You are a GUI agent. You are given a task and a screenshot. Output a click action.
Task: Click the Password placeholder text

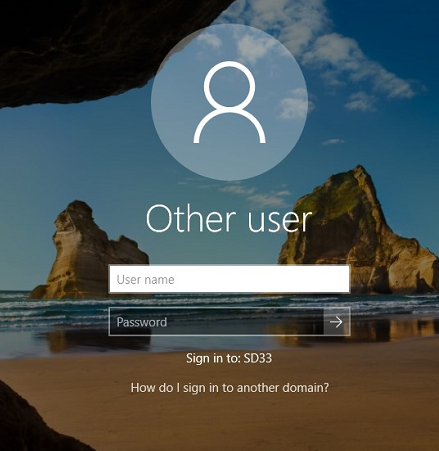(142, 322)
